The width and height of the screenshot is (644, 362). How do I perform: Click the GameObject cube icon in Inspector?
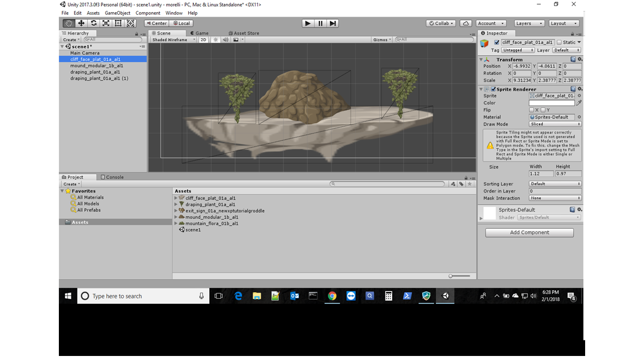484,44
